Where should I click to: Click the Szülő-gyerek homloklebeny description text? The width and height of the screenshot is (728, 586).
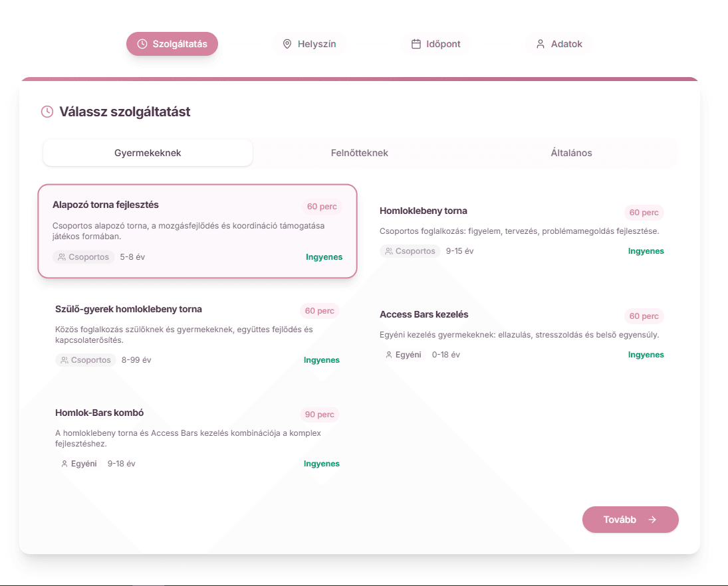[x=184, y=335]
